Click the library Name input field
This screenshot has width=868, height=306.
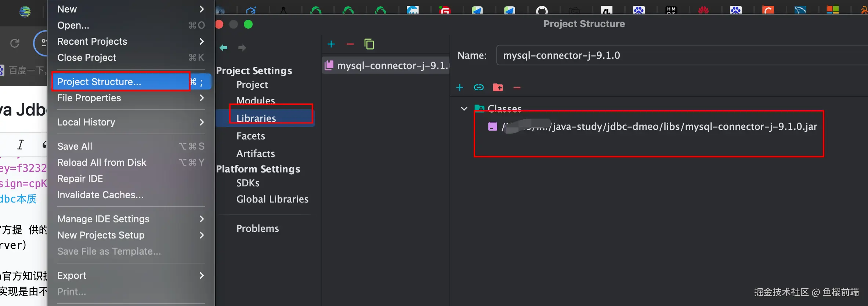click(682, 55)
